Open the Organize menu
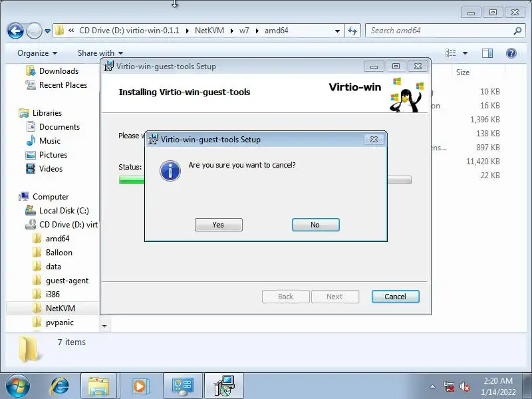This screenshot has height=399, width=532. tap(37, 53)
